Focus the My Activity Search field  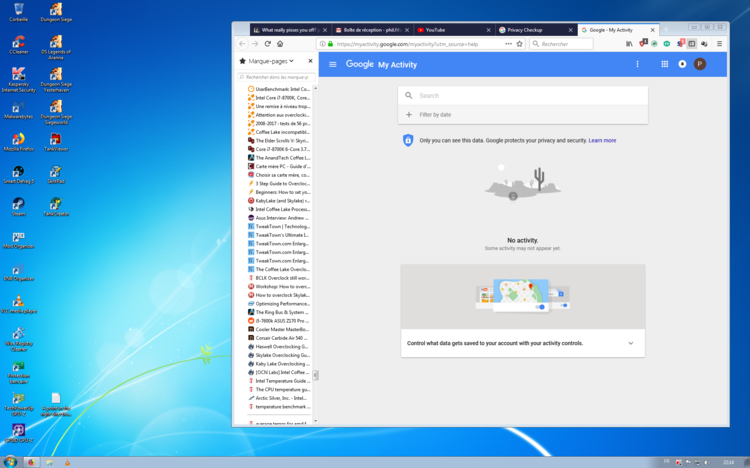pyautogui.click(x=523, y=95)
